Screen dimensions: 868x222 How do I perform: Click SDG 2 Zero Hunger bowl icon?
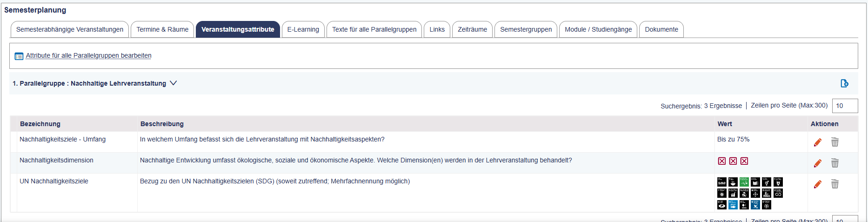point(733,182)
